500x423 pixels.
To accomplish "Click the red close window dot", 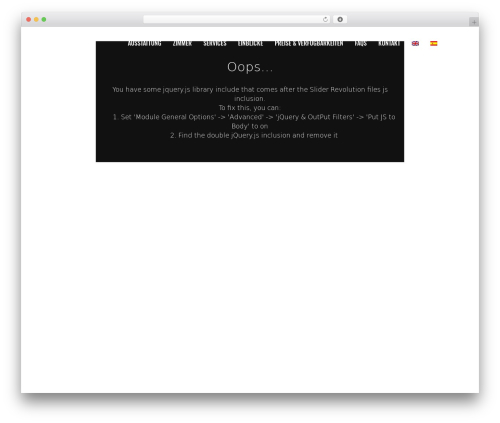I will [x=29, y=19].
